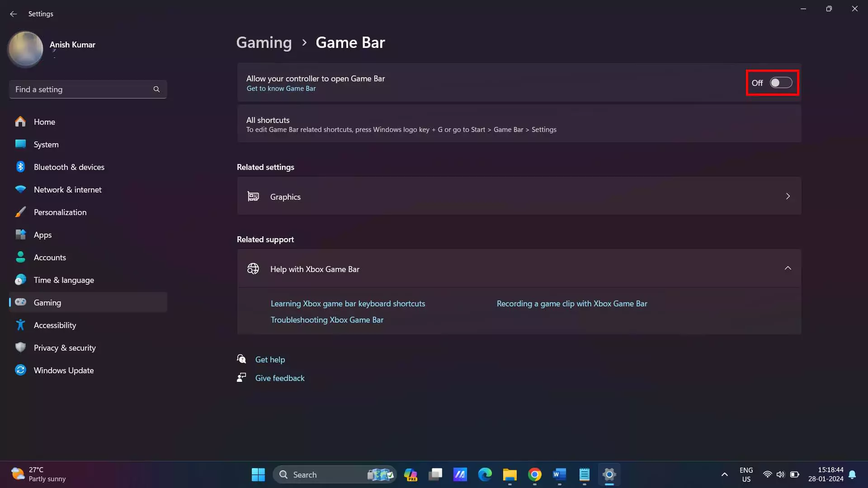Open Recording a game clip with Xbox Game Bar
868x488 pixels.
click(572, 304)
